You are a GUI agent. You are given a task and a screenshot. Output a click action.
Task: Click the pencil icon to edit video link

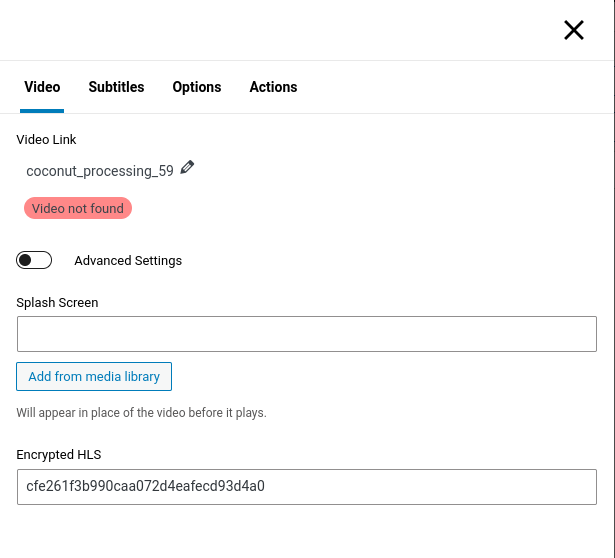pyautogui.click(x=187, y=168)
